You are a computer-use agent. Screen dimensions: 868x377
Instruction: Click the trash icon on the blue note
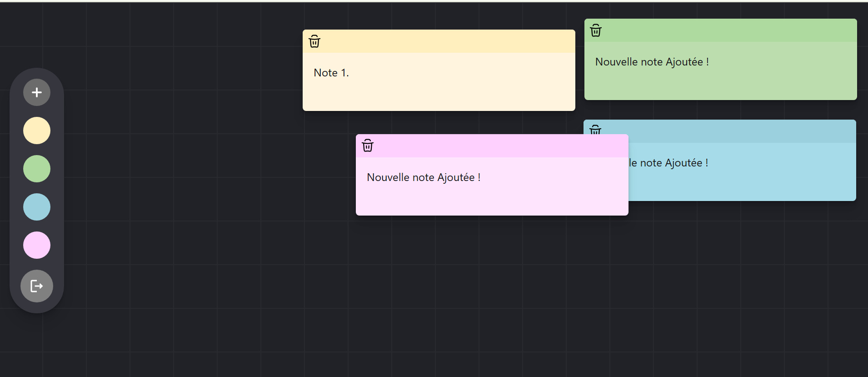click(x=595, y=131)
